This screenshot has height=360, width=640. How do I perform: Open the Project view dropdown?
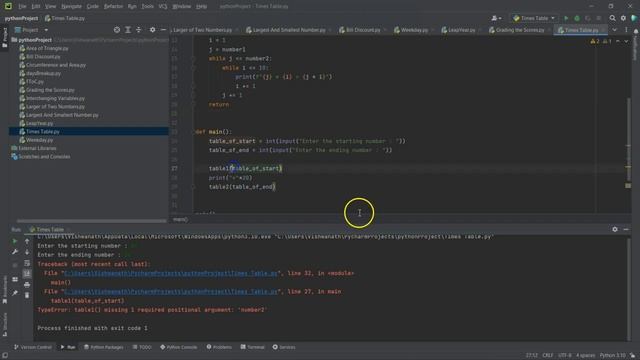pos(32,30)
